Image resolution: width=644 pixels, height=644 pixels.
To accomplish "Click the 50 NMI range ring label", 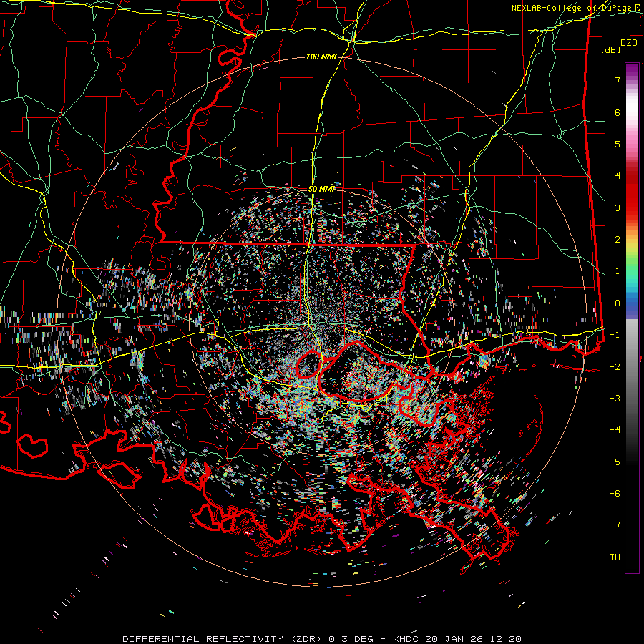I will 321,189.
